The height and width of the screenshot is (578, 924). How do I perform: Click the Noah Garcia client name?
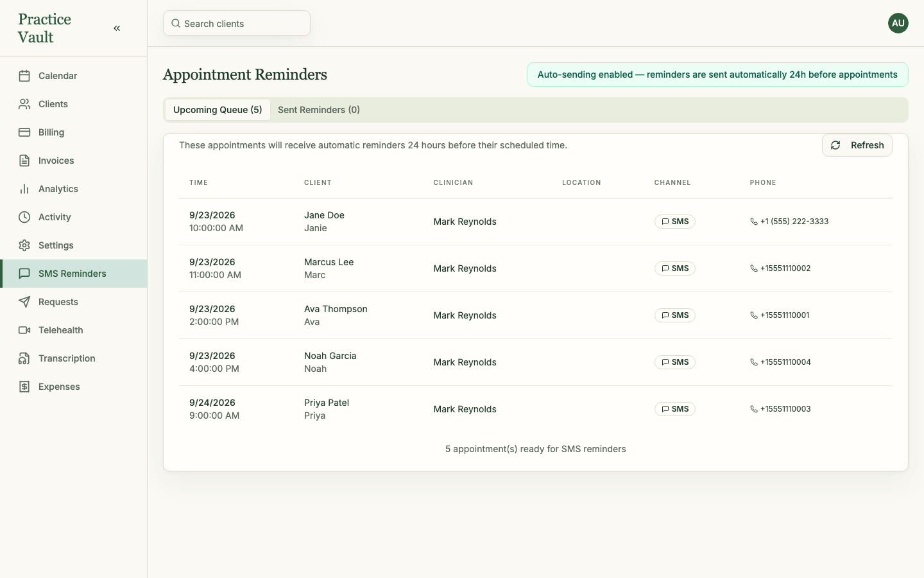(x=330, y=356)
